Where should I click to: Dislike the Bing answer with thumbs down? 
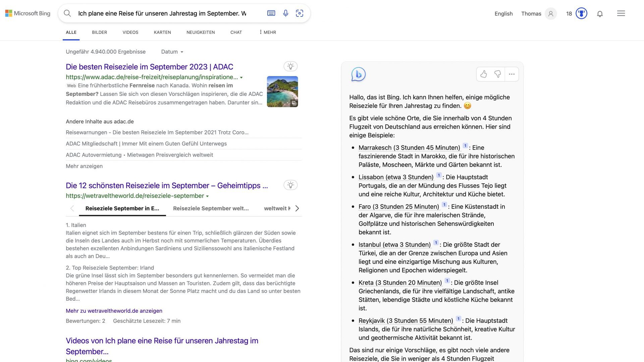[x=497, y=74]
